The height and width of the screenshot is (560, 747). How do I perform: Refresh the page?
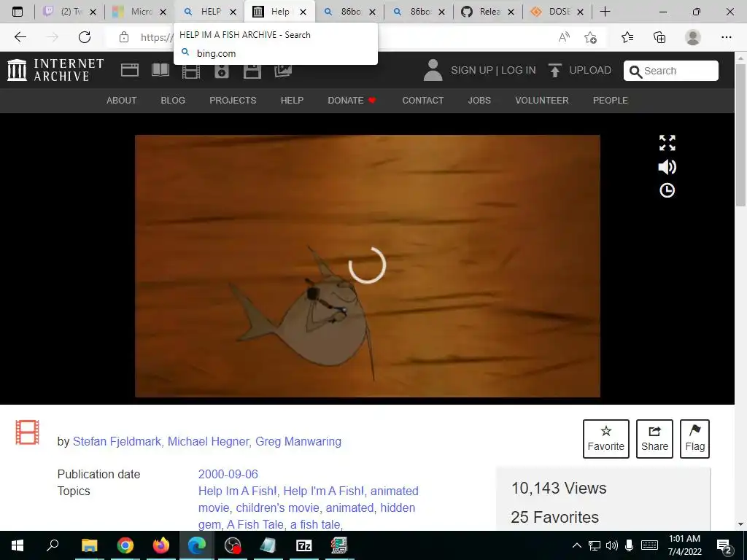pyautogui.click(x=85, y=37)
